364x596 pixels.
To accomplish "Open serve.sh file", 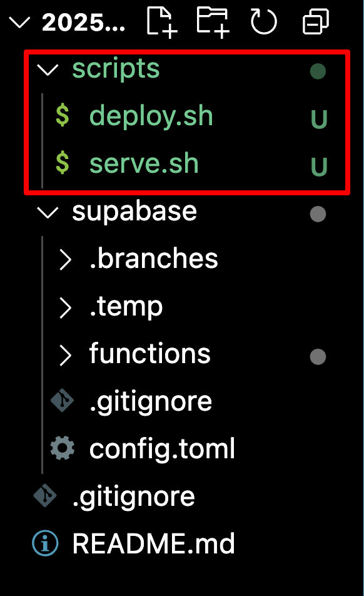I will click(144, 163).
